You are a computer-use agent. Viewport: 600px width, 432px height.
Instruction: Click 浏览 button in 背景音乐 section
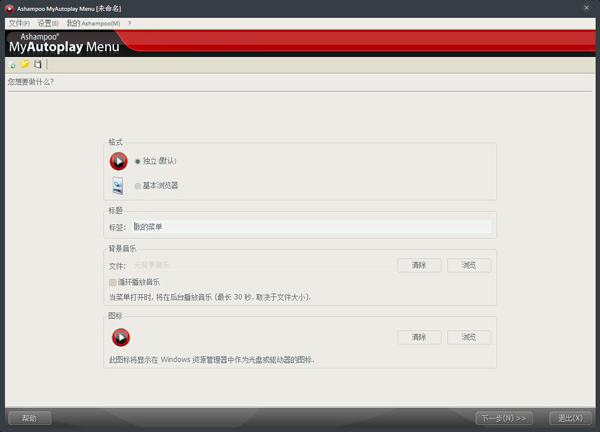pyautogui.click(x=469, y=265)
